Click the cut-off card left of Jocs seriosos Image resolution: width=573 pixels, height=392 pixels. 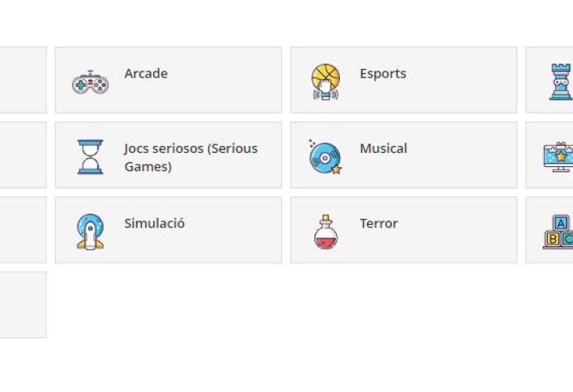pos(22,154)
